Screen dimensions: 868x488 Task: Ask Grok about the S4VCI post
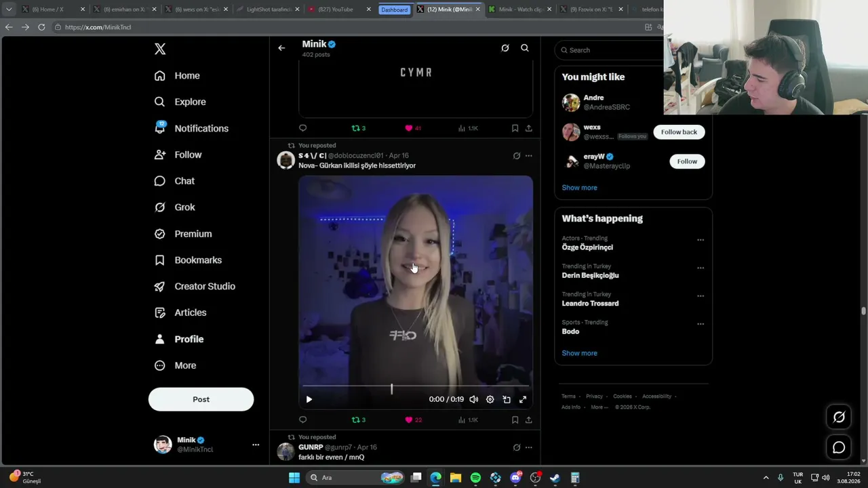tap(517, 156)
